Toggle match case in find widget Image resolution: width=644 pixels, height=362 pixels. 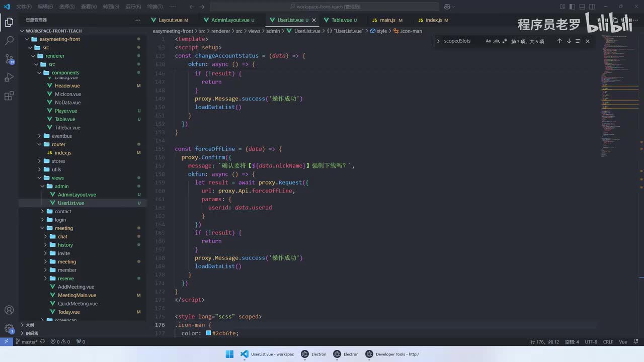488,41
